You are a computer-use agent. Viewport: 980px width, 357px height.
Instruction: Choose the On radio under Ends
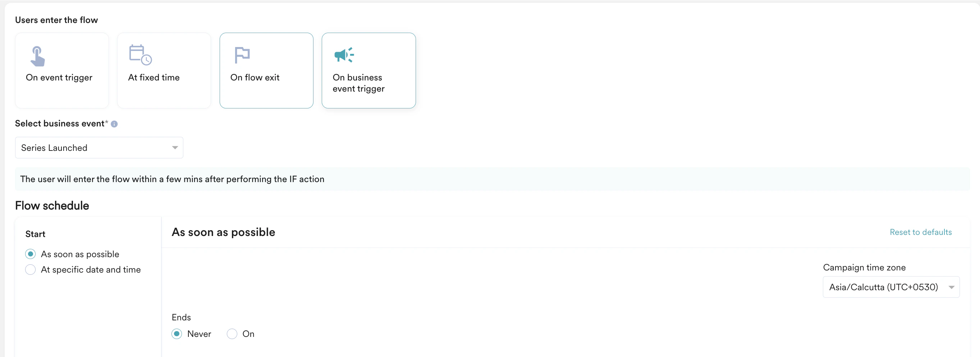coord(232,334)
